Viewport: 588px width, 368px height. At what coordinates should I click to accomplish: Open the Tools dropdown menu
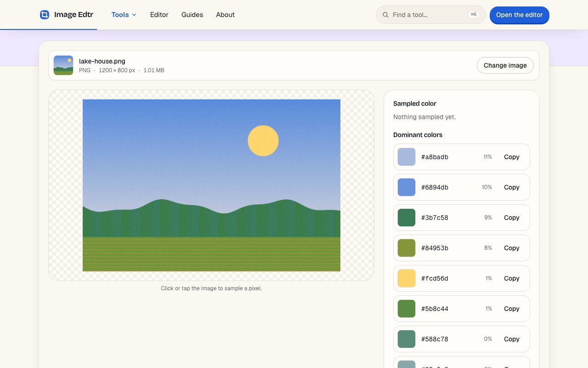(x=124, y=15)
